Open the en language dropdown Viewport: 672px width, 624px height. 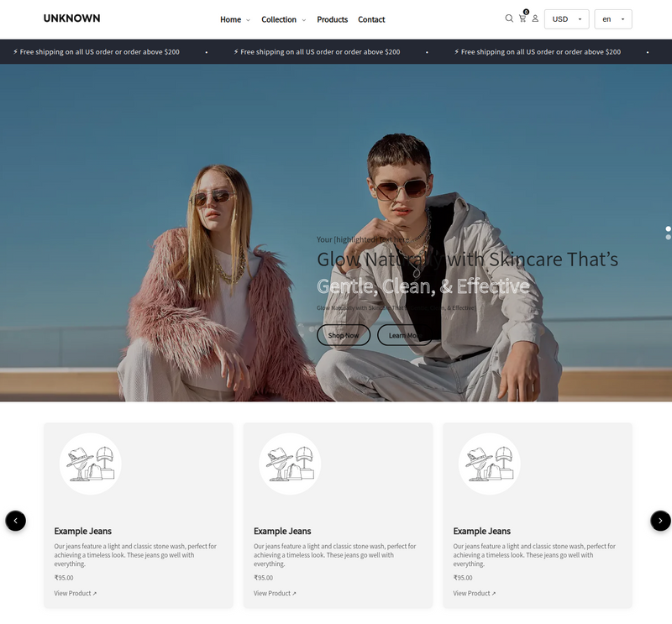612,19
